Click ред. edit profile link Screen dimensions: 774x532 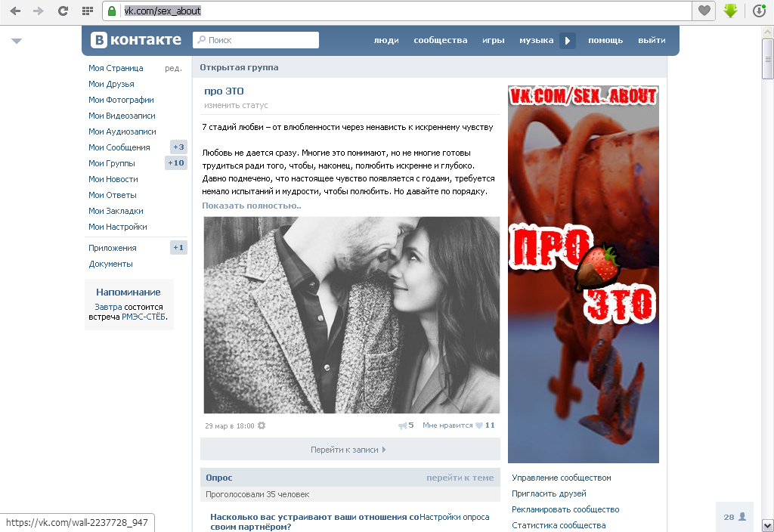point(173,68)
